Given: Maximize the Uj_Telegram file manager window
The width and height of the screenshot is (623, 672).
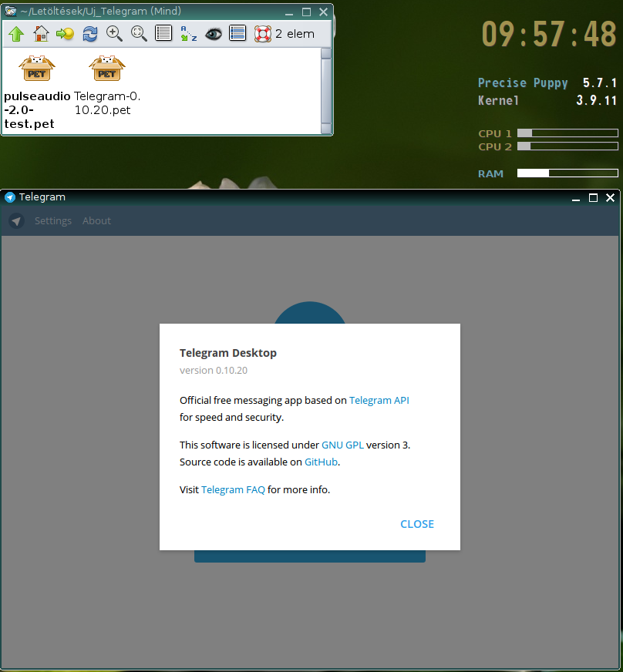Looking at the screenshot, I should click(306, 12).
